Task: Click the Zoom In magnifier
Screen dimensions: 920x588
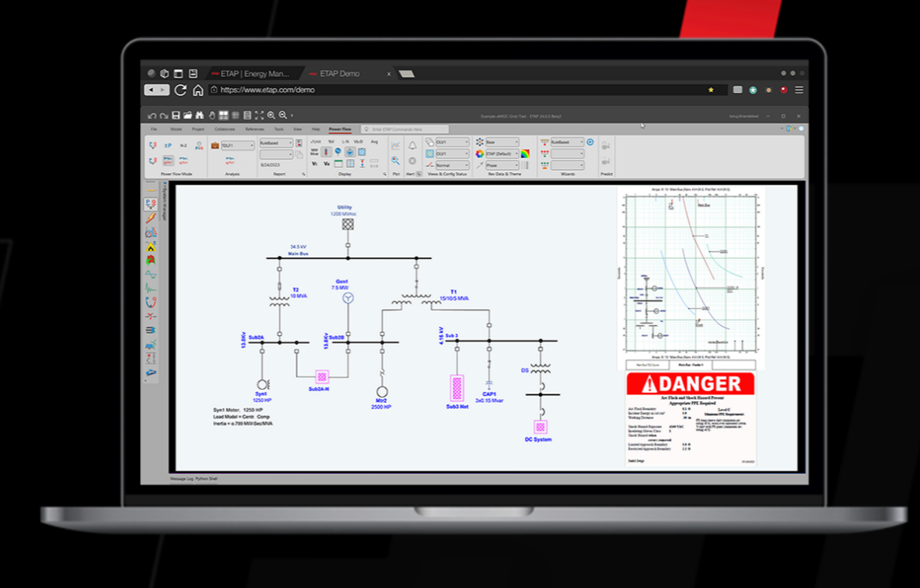Action: (271, 116)
